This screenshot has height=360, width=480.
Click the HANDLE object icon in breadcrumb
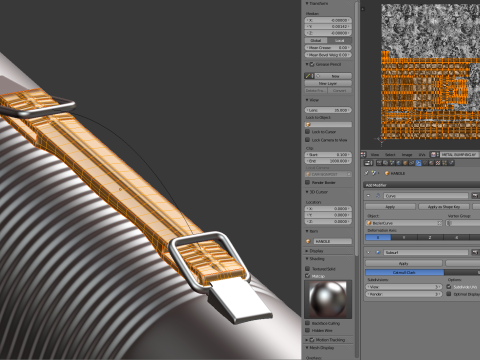(387, 173)
